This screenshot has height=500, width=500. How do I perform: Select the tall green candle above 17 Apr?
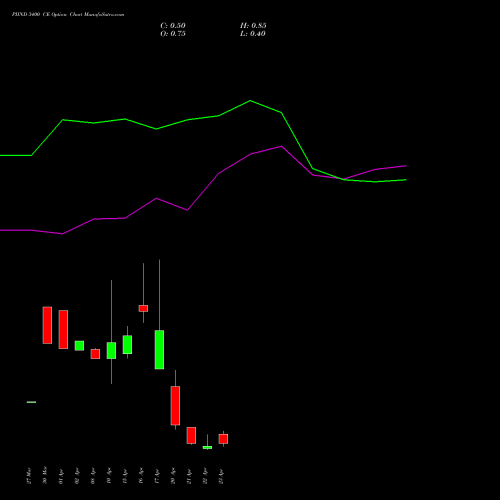tap(159, 350)
